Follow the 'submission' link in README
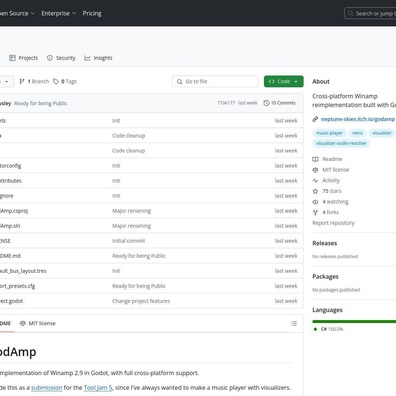Image resolution: width=396 pixels, height=396 pixels. click(47, 388)
